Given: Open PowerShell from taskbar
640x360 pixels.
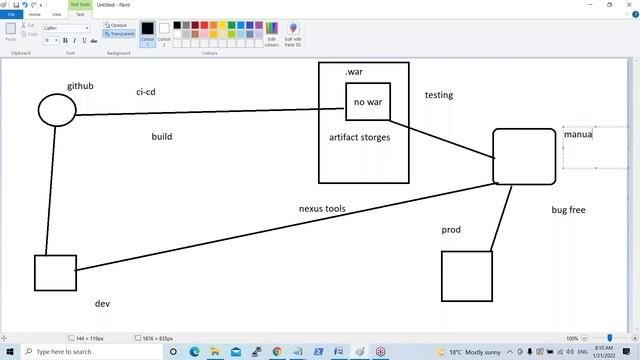Looking at the screenshot, I should tap(318, 351).
